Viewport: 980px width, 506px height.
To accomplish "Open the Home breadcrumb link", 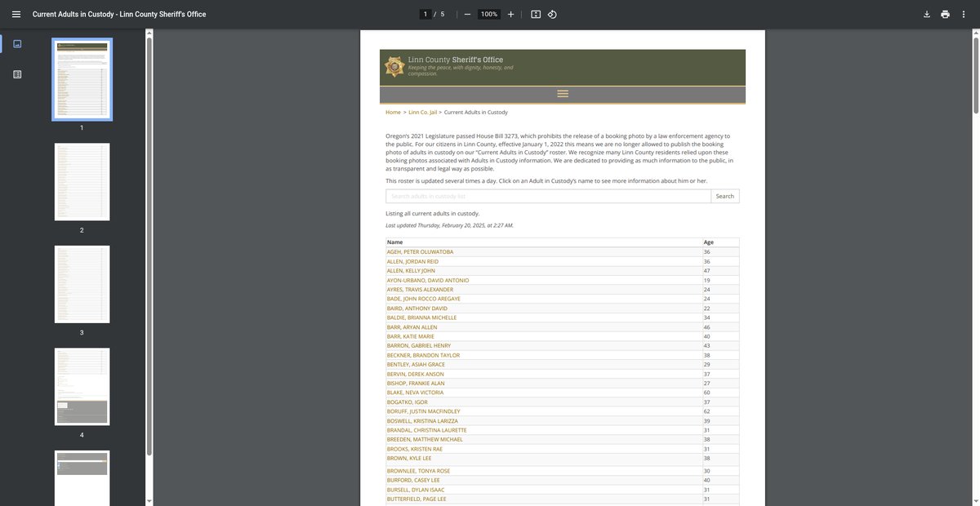I will coord(393,112).
